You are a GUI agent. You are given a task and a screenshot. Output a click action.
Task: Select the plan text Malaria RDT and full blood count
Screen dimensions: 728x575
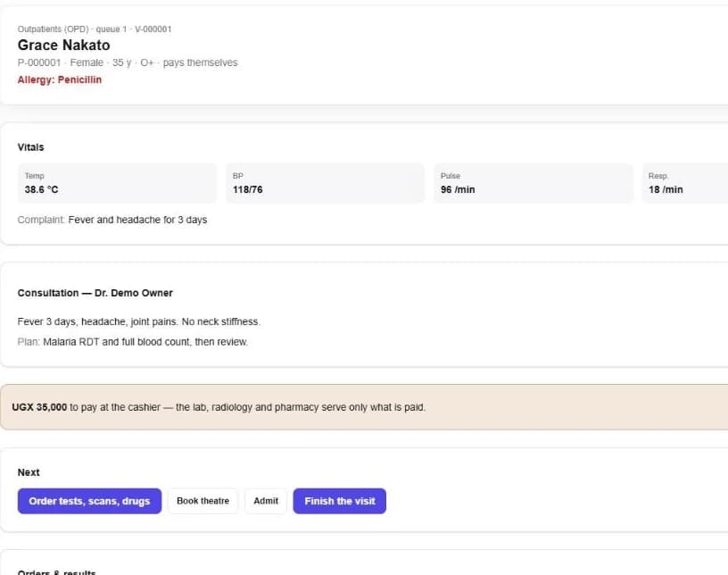pos(145,342)
